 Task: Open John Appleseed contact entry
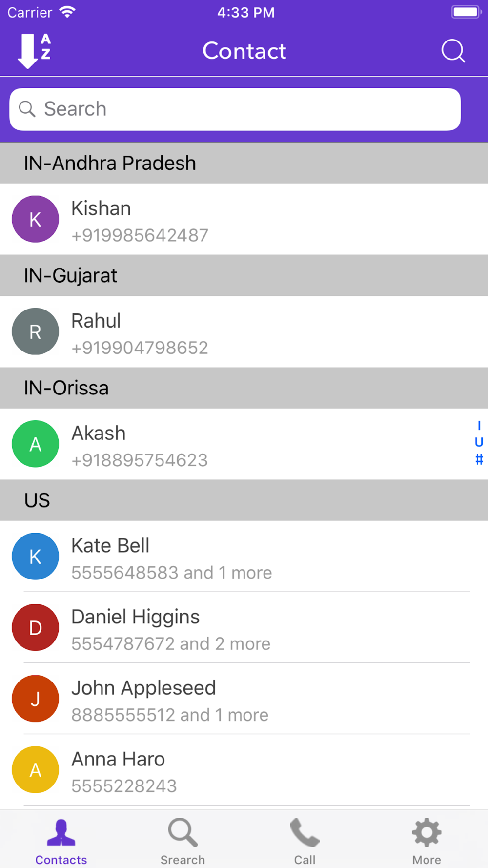244,699
